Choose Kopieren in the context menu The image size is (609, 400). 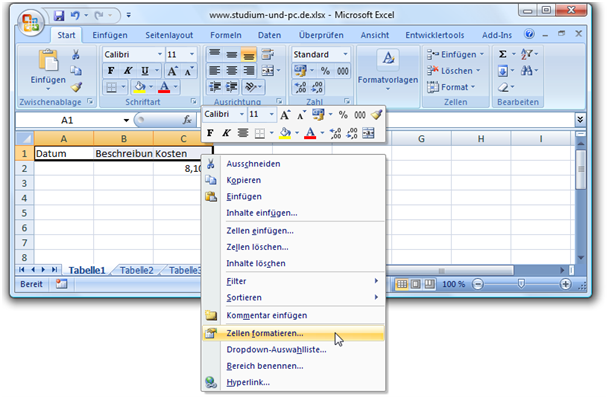pyautogui.click(x=294, y=180)
